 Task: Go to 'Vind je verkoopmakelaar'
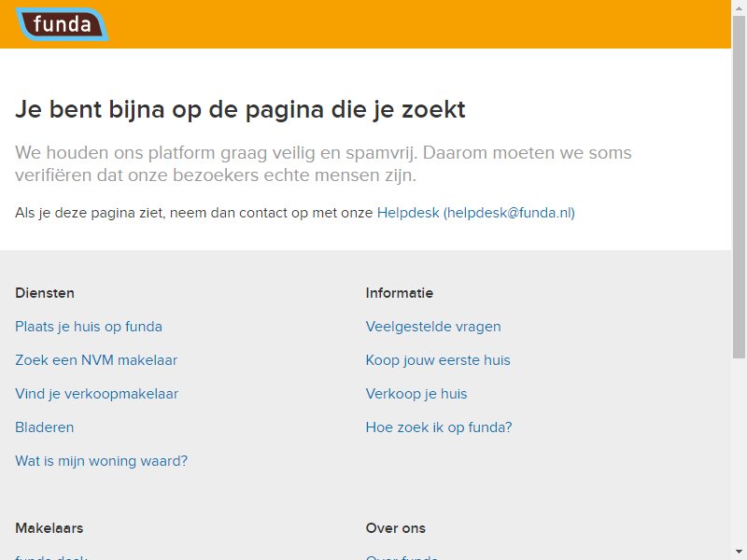click(97, 394)
